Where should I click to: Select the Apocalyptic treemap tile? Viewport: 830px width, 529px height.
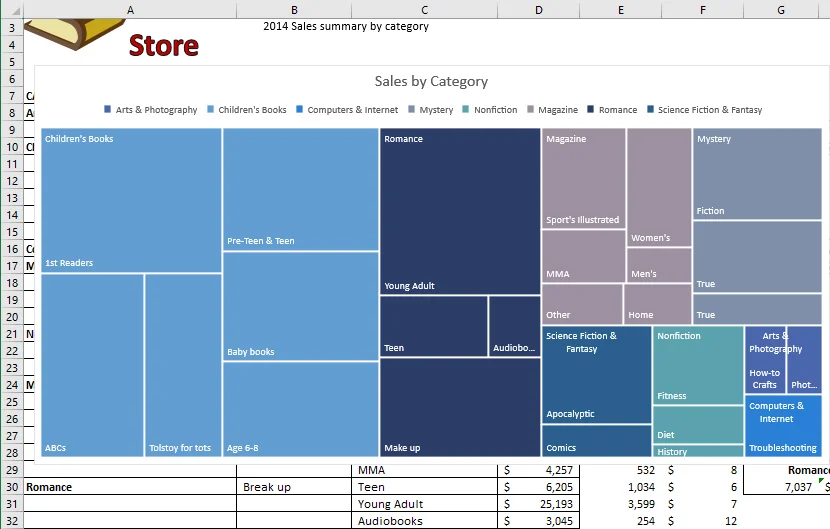[x=597, y=374]
